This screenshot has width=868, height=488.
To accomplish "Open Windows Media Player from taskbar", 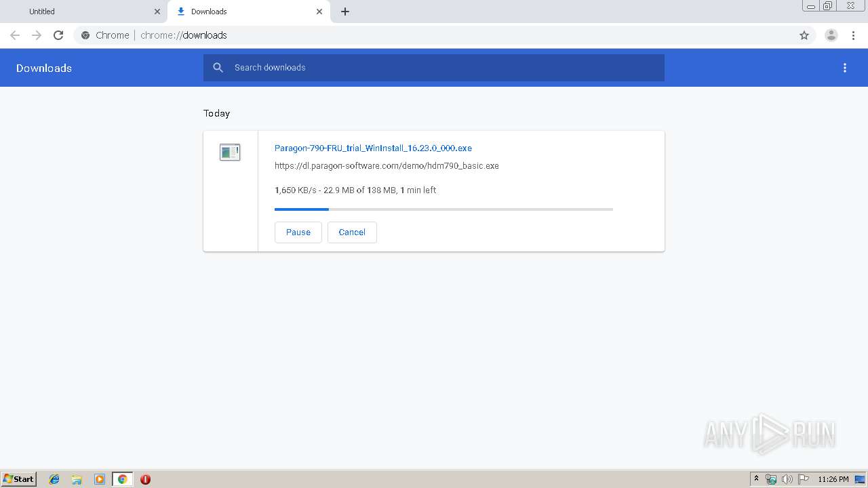I will [100, 479].
